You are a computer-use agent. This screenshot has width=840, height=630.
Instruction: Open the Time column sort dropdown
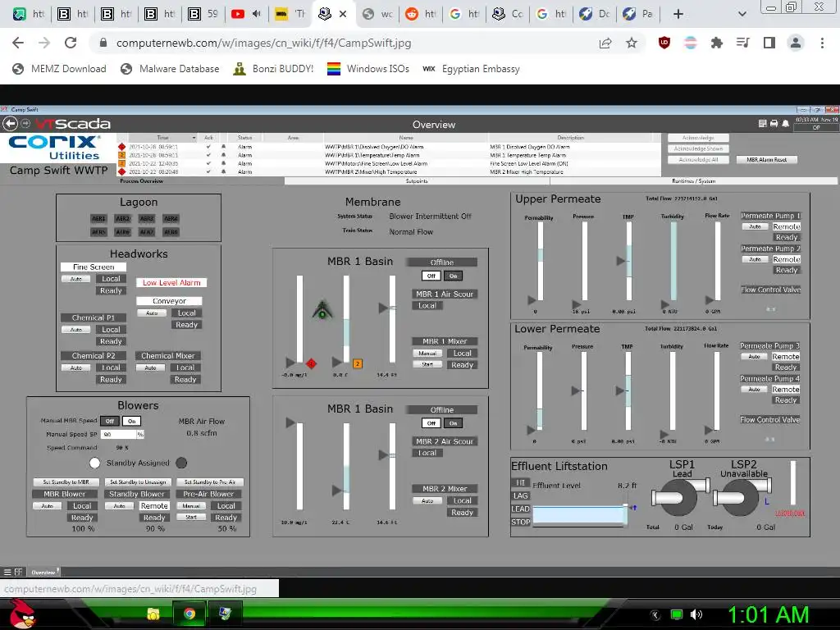coord(194,138)
